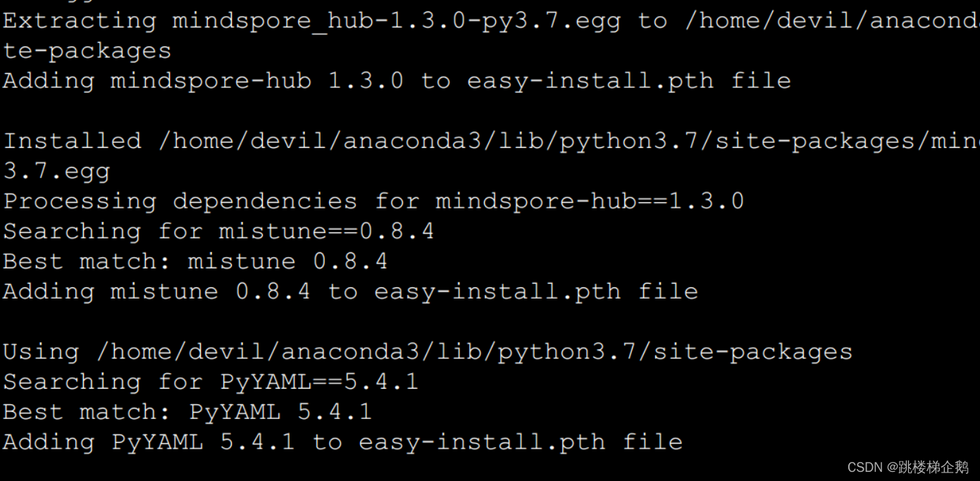
Task: Click the "PyYAML==5.4.1" requirement text
Action: 319,382
